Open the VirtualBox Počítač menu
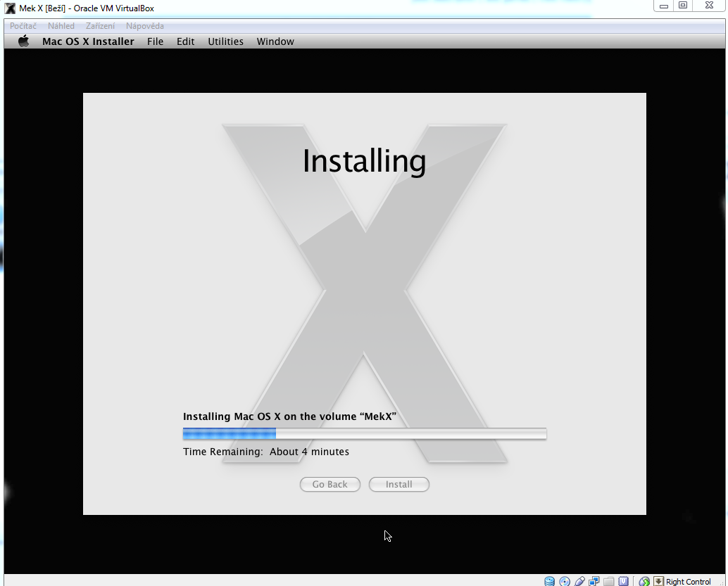Screen dimensions: 728x586 [x=23, y=26]
